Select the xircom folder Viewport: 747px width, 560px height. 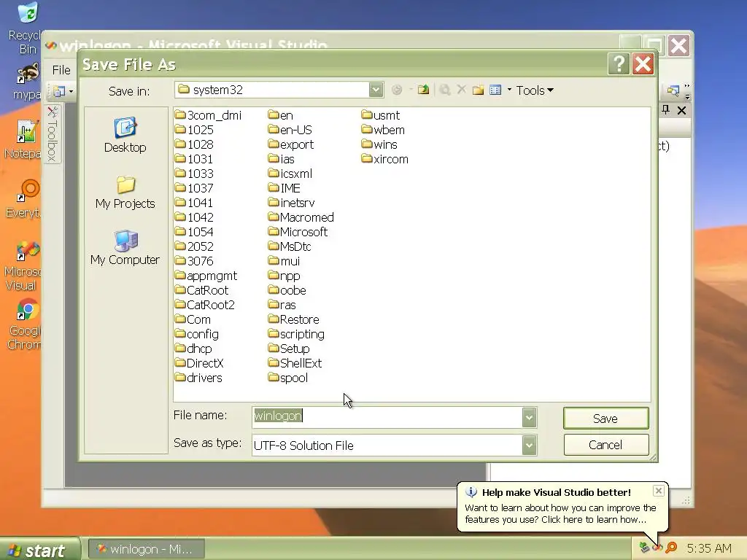(385, 159)
